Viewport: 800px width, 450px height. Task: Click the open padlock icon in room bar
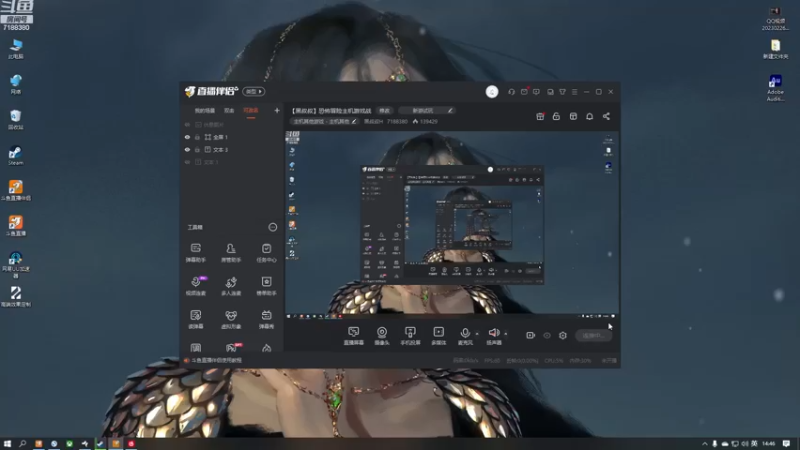coord(556,116)
